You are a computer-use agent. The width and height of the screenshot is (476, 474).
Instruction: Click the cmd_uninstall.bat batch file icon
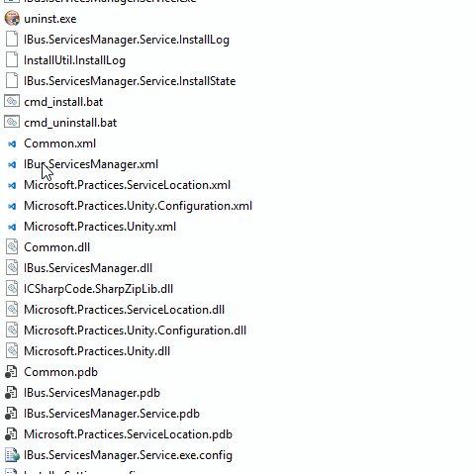tap(12, 123)
